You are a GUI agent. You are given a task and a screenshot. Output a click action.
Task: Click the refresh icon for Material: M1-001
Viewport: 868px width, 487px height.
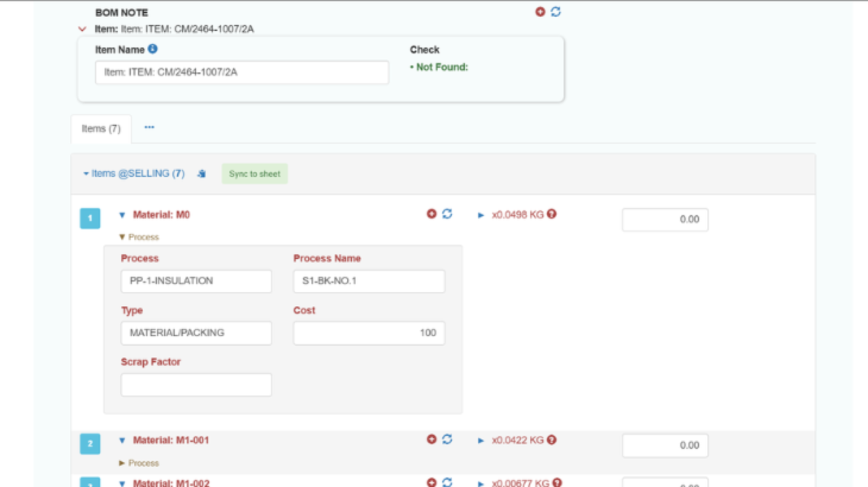click(447, 439)
